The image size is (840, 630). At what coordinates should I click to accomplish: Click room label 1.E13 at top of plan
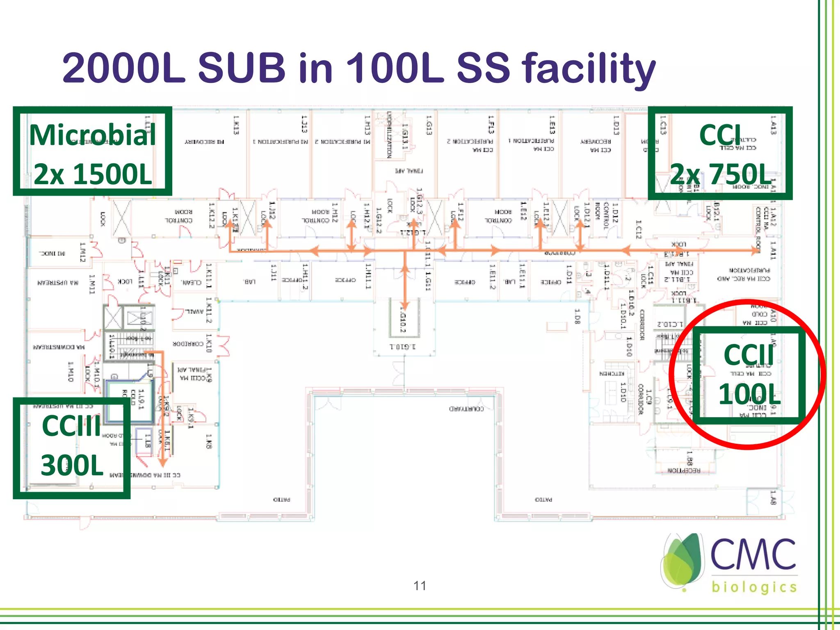[x=552, y=125]
